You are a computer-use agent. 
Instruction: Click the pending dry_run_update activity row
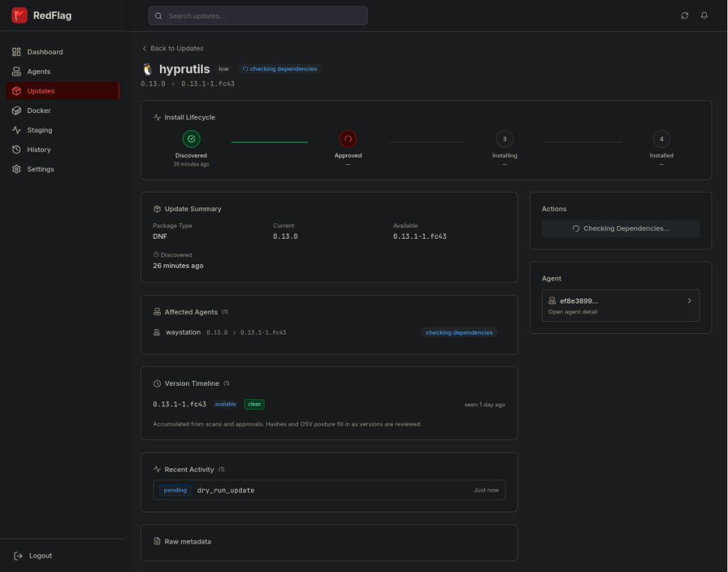pos(328,490)
